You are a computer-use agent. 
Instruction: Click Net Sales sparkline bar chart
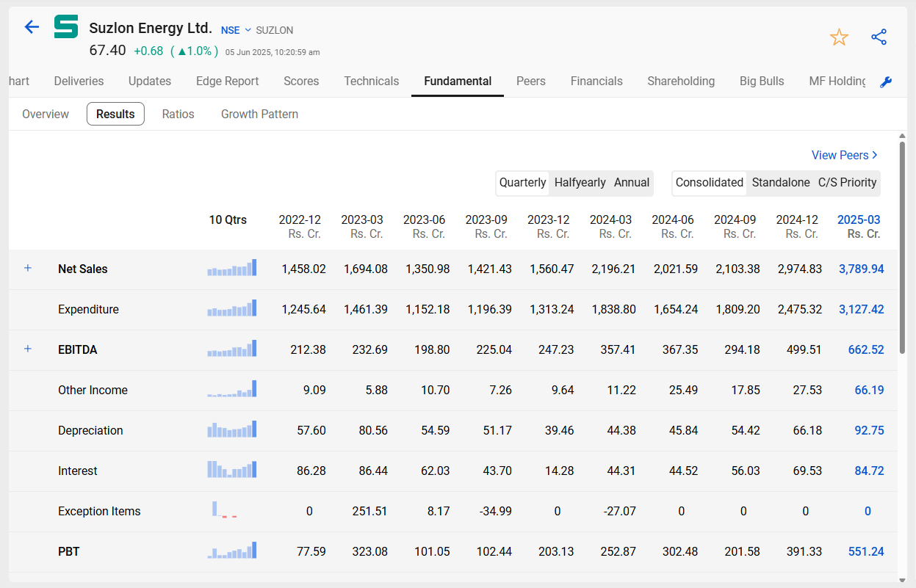pos(232,268)
